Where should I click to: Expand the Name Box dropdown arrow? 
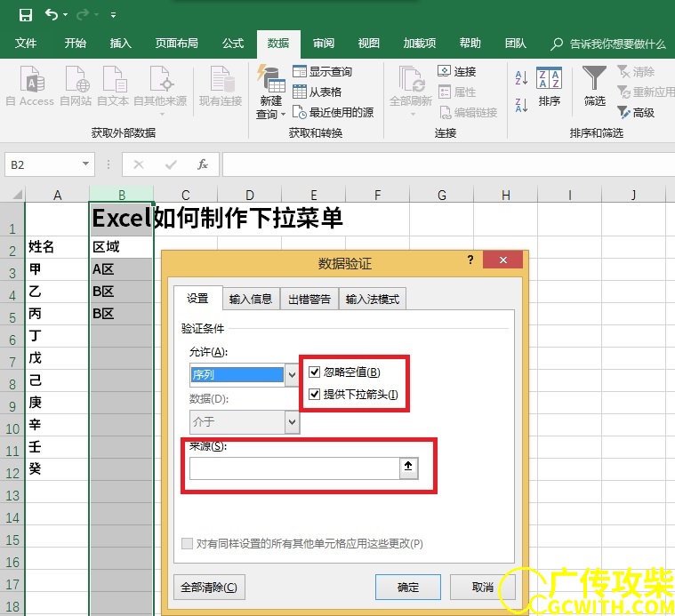85,164
